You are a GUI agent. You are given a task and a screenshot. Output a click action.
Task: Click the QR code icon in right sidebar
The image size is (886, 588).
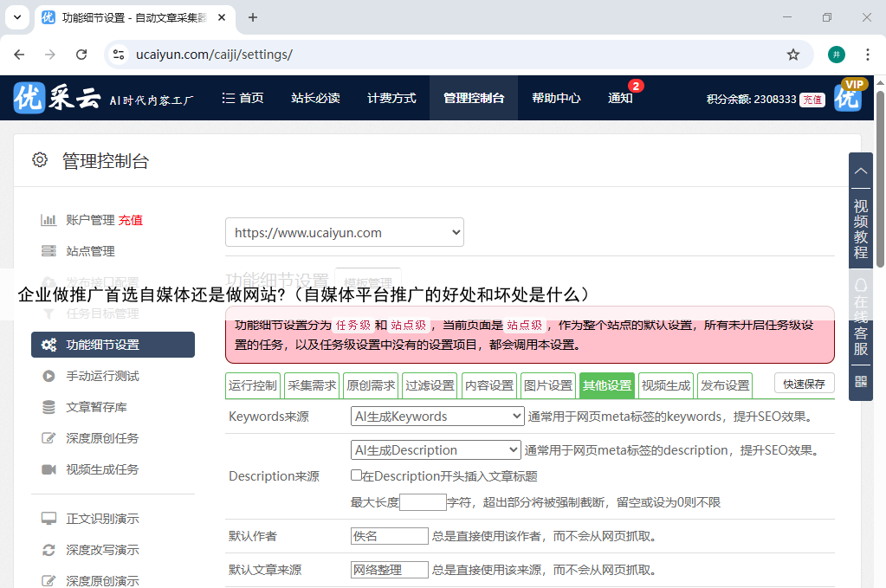click(860, 381)
